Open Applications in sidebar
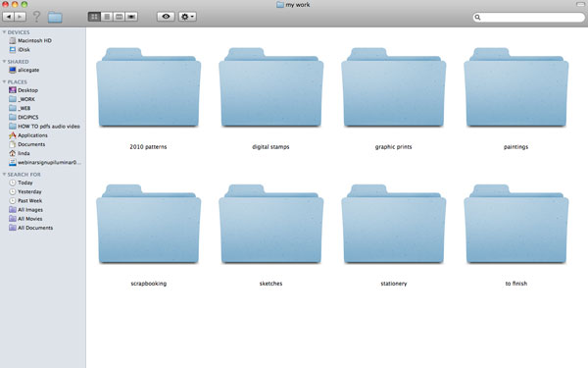 tap(28, 135)
